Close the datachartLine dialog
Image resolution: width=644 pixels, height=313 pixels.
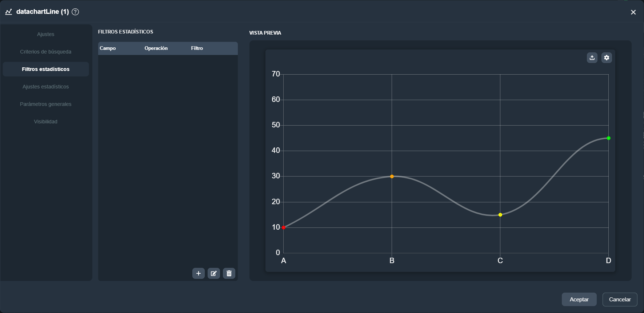tap(633, 12)
